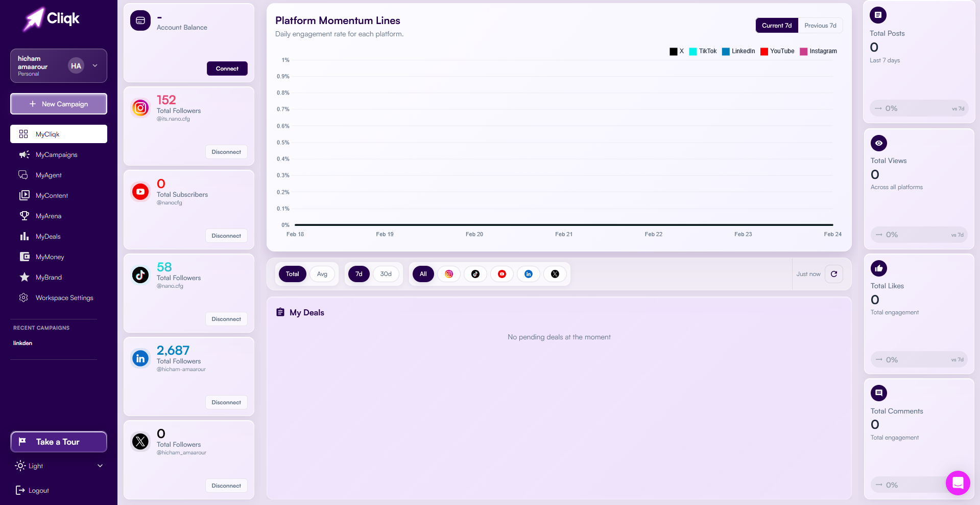980x505 pixels.
Task: Select the MyArena trophy icon
Action: [24, 216]
